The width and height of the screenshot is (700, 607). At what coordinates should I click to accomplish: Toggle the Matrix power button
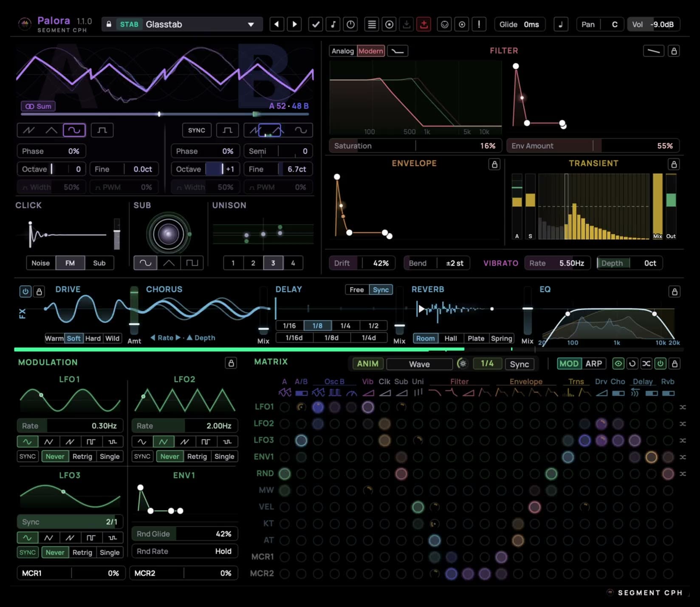pos(660,363)
